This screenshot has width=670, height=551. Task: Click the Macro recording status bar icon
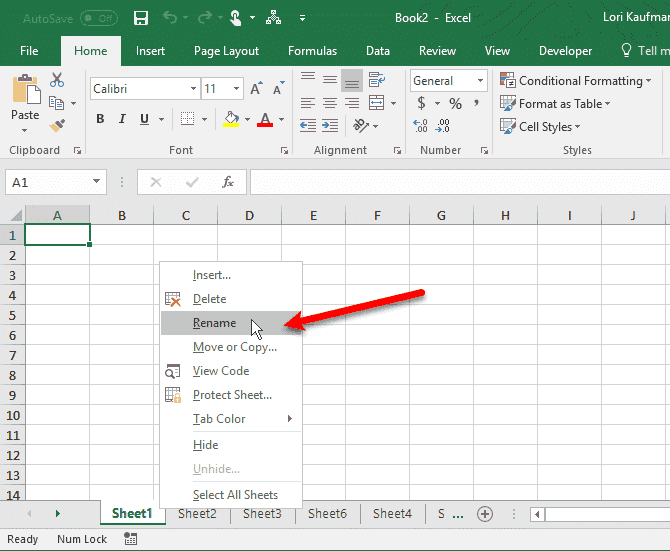(x=131, y=539)
